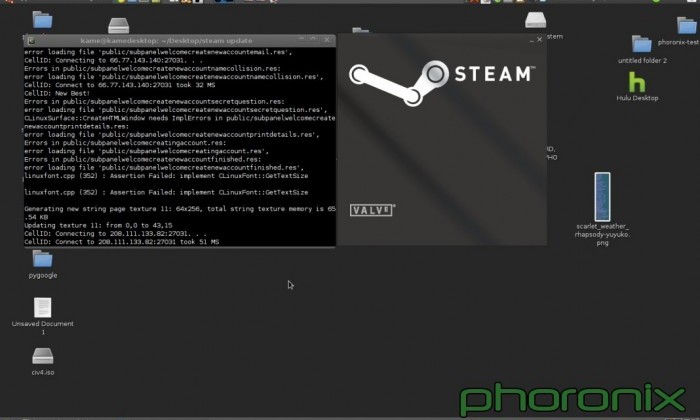
Task: Select the drive icon above the terminal title bar
Action: 119,25
